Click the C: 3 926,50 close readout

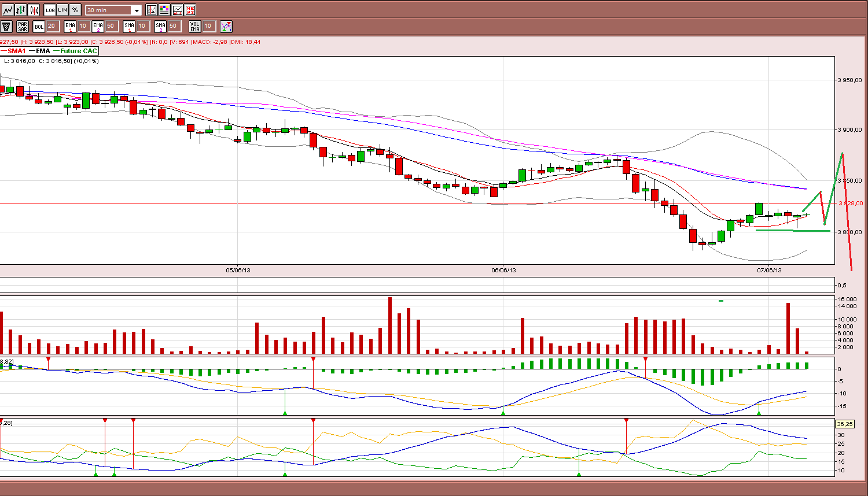point(108,42)
